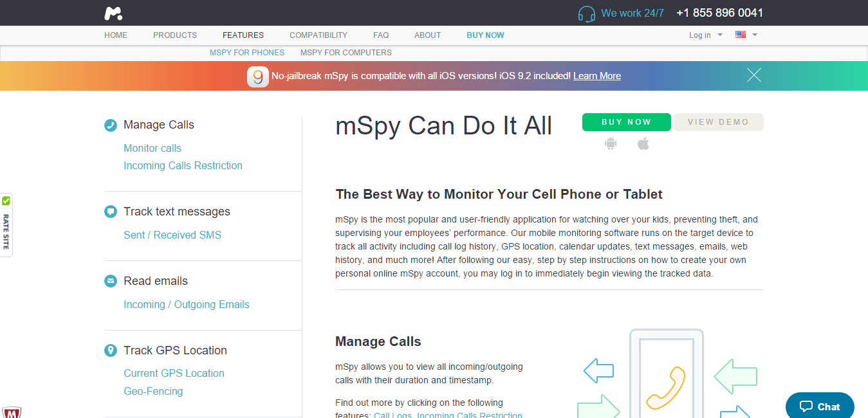Open the Monitor calls link
This screenshot has width=868, height=418.
(152, 149)
